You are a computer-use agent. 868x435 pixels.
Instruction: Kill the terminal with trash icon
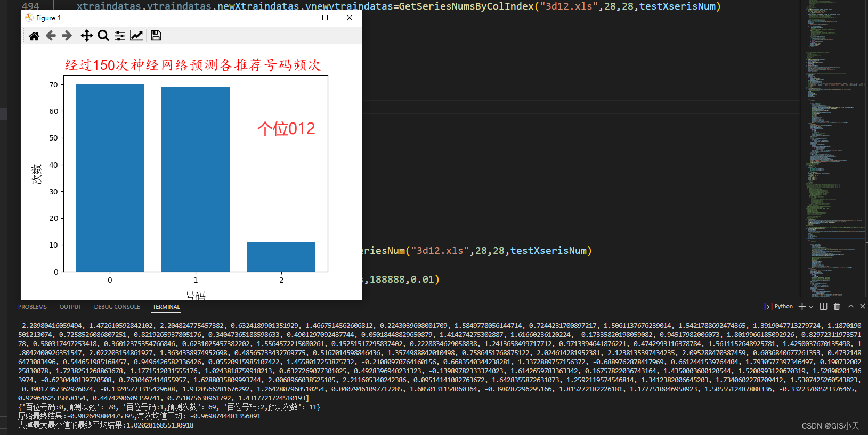click(837, 306)
